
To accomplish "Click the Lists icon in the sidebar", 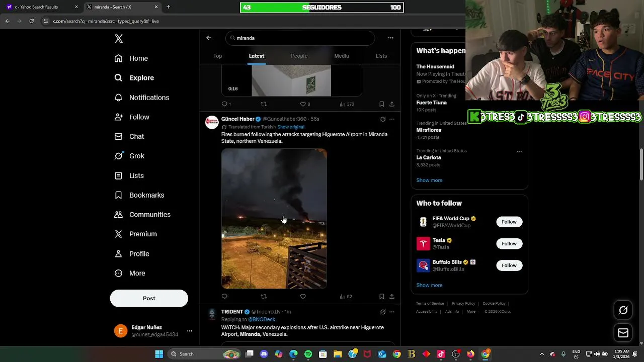I will click(x=118, y=175).
